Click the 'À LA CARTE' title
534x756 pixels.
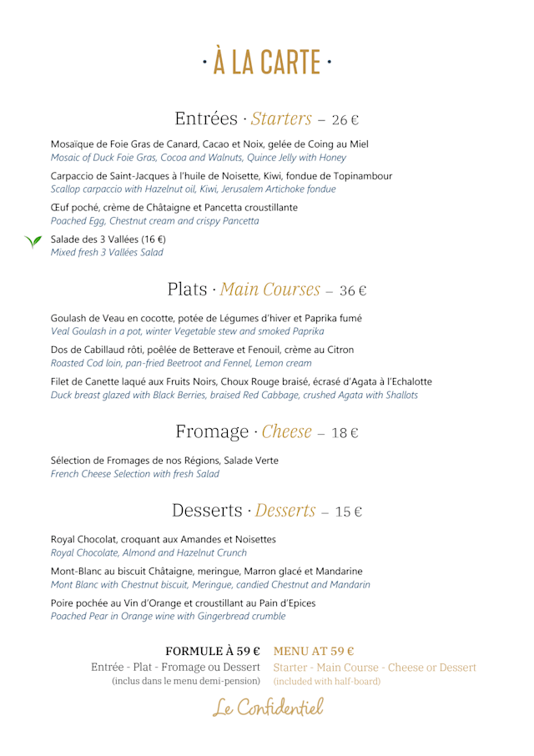pyautogui.click(x=266, y=62)
